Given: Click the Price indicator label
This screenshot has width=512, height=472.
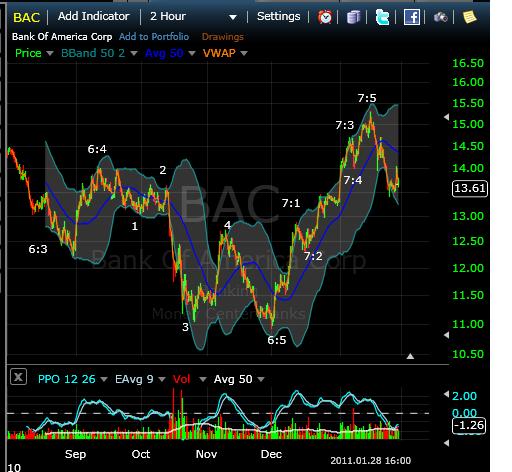Looking at the screenshot, I should pos(28,53).
